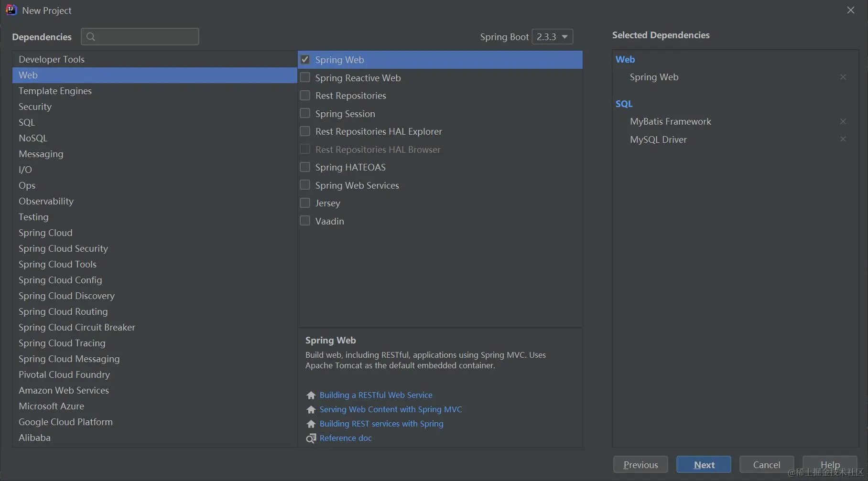Screen dimensions: 868x481
Task: Select Spring Cloud Routing category
Action: 154,311
